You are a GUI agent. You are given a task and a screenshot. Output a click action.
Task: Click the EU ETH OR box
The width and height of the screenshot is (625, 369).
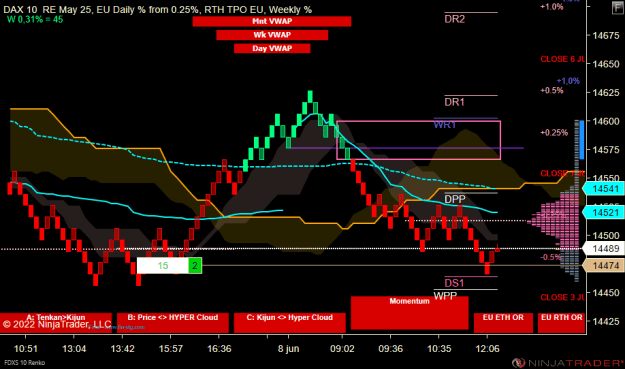click(503, 322)
